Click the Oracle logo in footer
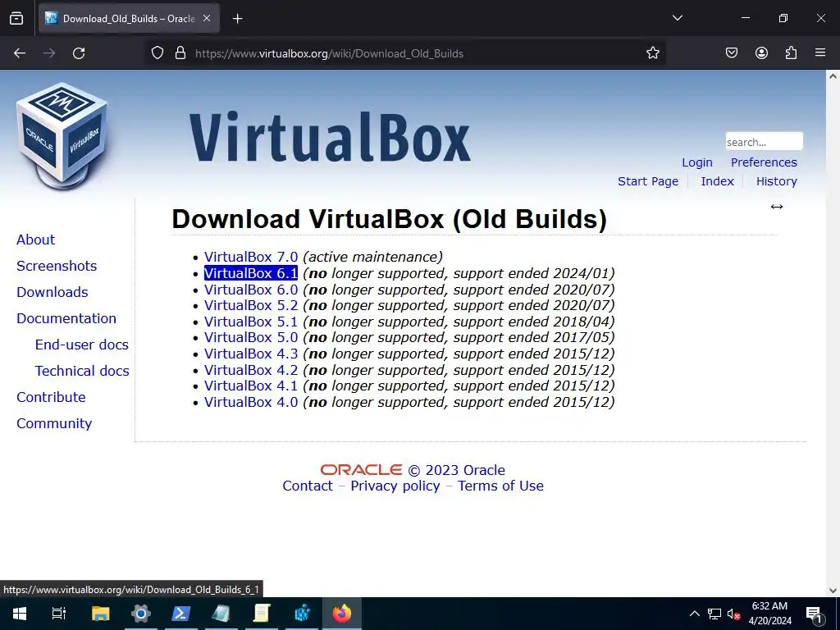Image resolution: width=840 pixels, height=630 pixels. click(x=361, y=470)
